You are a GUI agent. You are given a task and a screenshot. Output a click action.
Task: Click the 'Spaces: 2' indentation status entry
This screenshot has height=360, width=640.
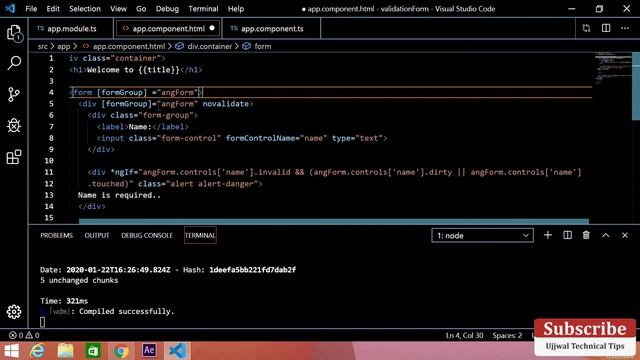pyautogui.click(x=507, y=336)
